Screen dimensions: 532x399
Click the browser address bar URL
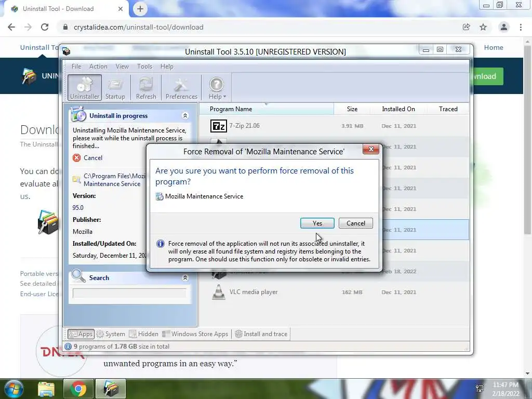138,27
